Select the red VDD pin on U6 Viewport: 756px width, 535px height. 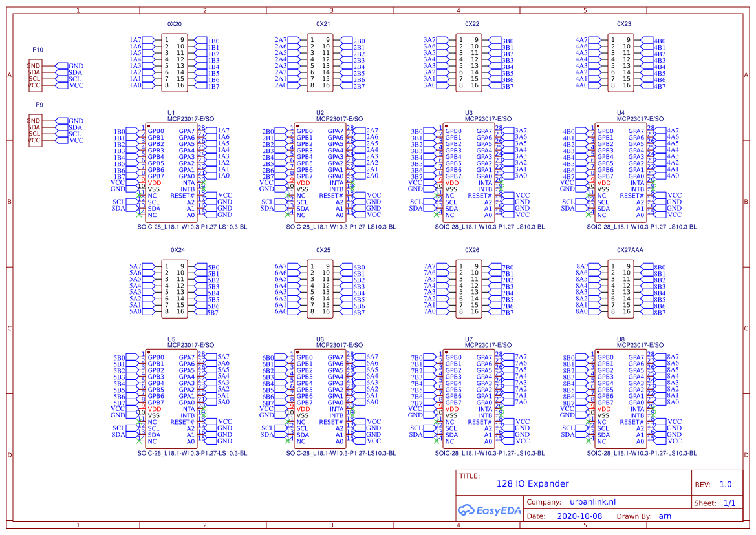click(304, 409)
